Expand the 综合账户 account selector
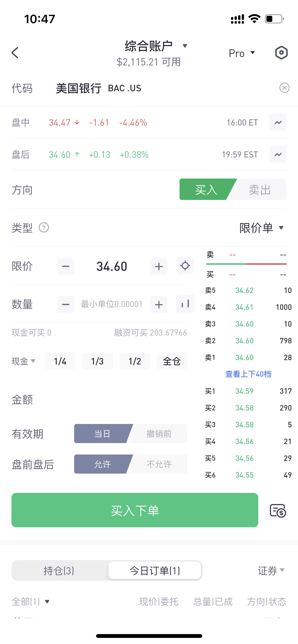This screenshot has width=298, height=644. tap(156, 46)
